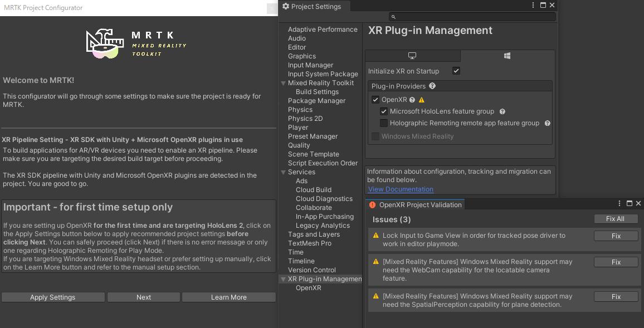Open Cloud Diagnostics settings
This screenshot has width=644, height=328.
point(324,199)
